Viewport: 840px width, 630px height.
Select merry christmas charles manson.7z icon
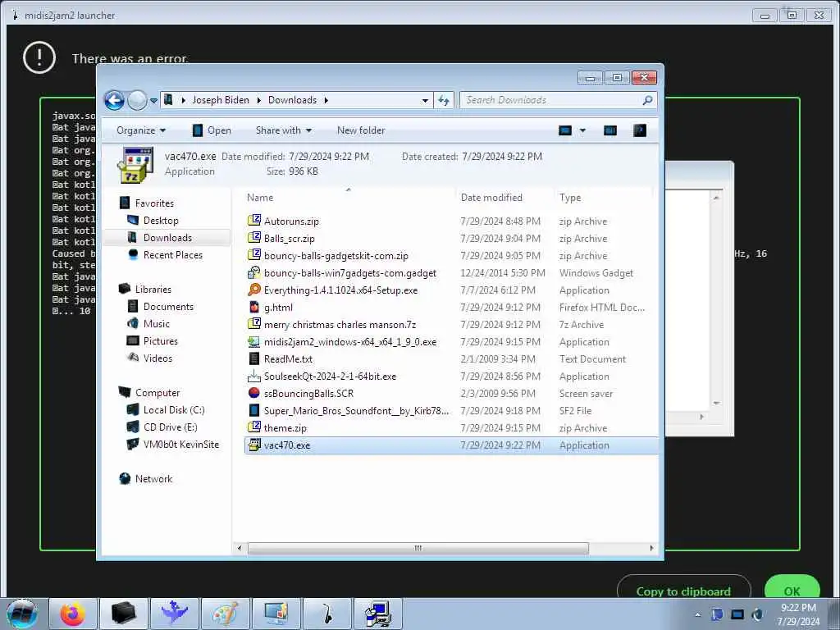click(x=254, y=323)
